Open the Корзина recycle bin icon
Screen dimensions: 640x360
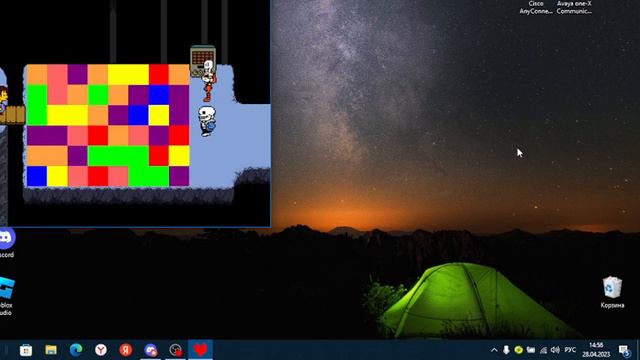coord(612,292)
